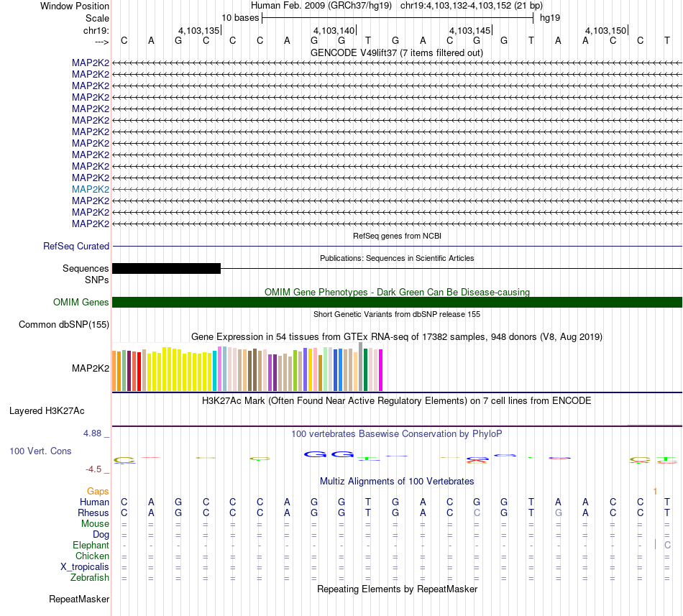
Task: Click the hg19 label beside the scale bar
Action: 550,18
